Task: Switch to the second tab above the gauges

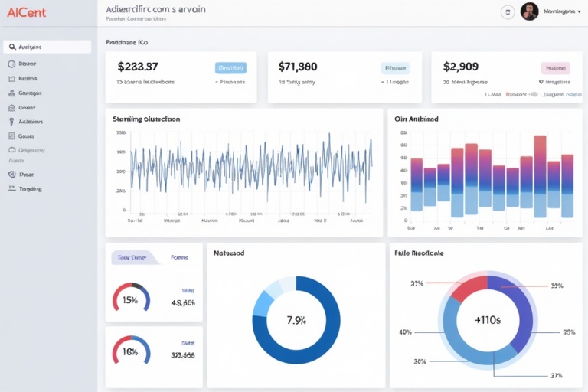Action: [179, 258]
